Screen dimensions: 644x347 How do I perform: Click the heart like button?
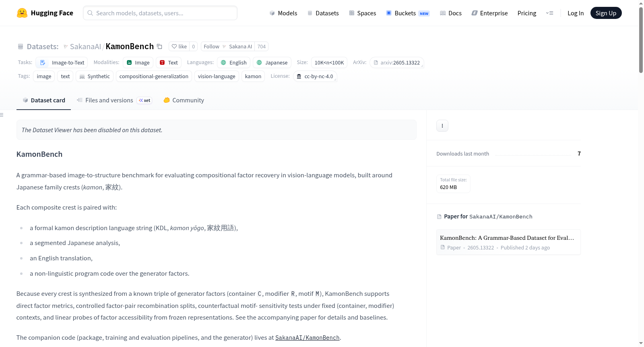pos(179,46)
